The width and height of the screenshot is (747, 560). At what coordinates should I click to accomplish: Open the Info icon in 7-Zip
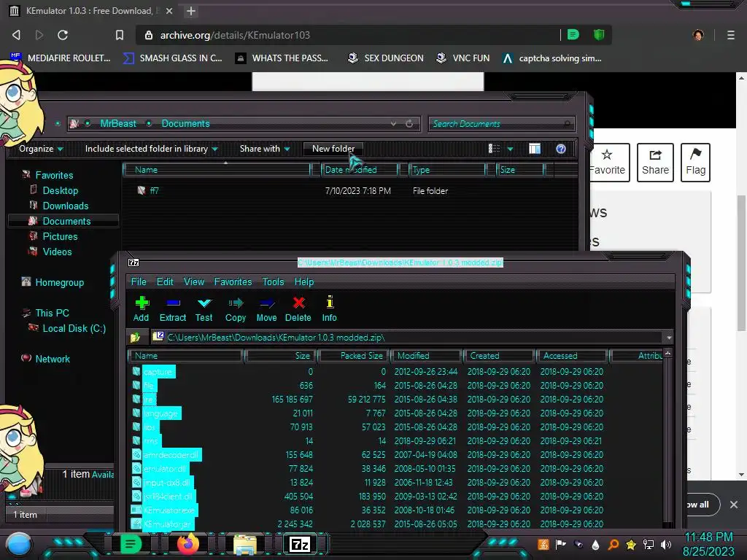coord(329,309)
